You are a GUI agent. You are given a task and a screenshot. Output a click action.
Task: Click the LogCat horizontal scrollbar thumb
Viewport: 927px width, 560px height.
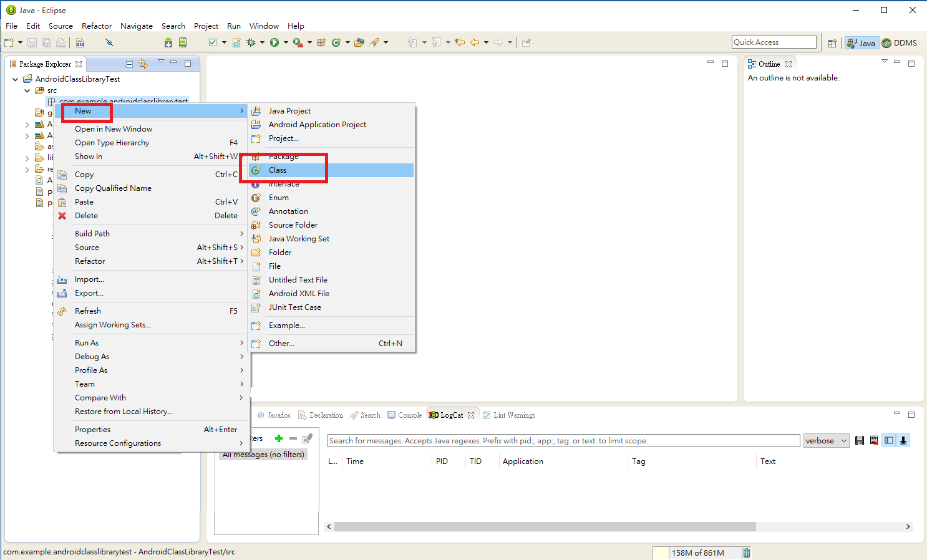(x=545, y=527)
